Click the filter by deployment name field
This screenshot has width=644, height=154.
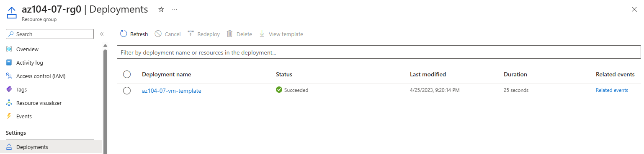(x=379, y=52)
